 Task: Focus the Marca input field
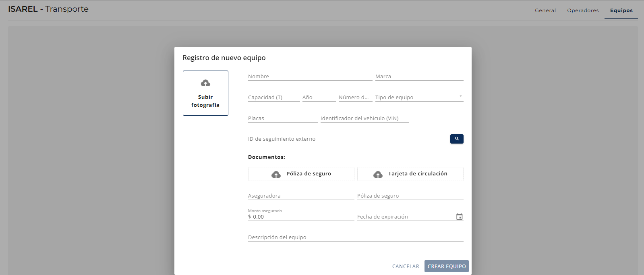click(419, 76)
